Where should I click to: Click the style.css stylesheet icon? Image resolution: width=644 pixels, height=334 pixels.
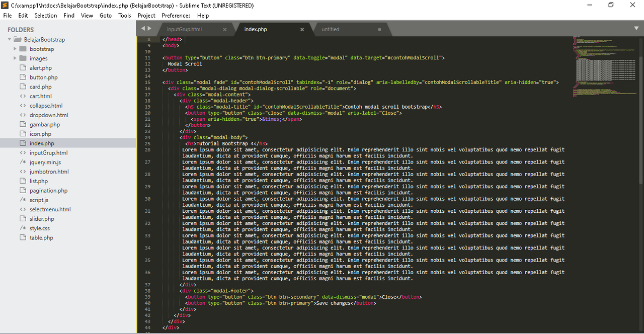coord(23,228)
